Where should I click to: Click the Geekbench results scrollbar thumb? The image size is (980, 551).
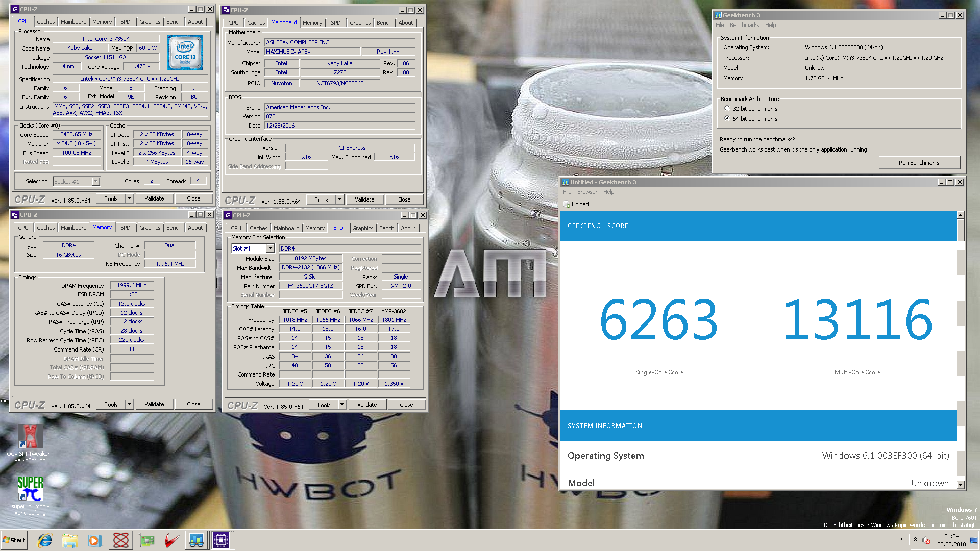click(960, 230)
